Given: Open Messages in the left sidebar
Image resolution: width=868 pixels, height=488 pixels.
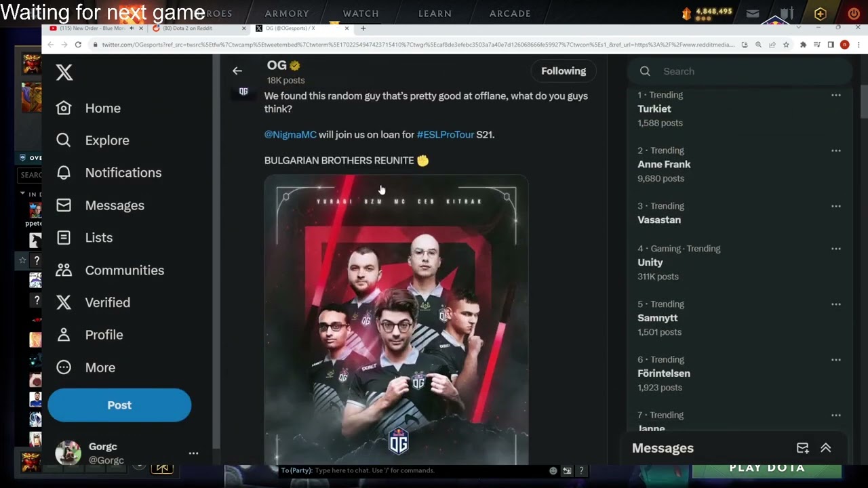Looking at the screenshot, I should [100, 205].
